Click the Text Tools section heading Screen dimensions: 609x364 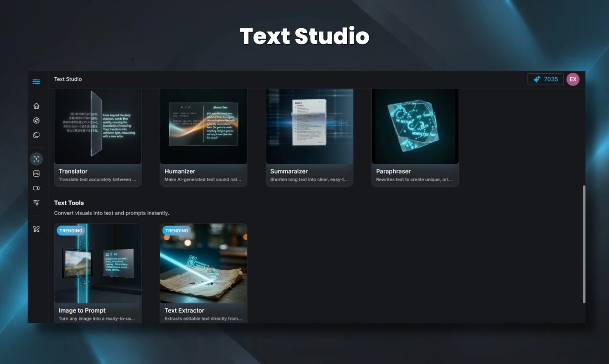[69, 203]
